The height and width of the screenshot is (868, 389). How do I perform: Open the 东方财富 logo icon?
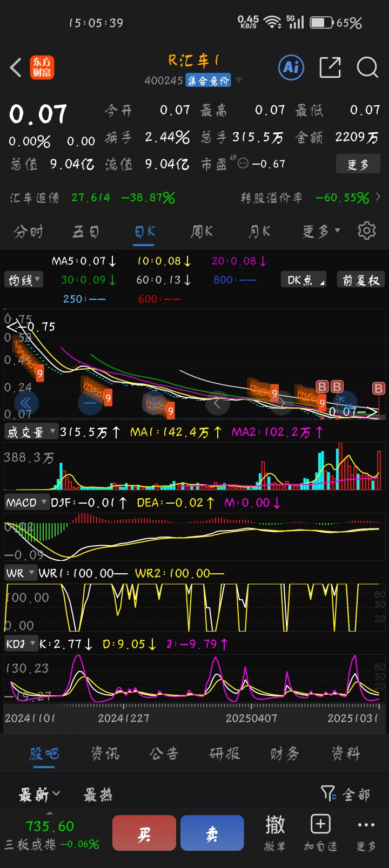point(42,67)
